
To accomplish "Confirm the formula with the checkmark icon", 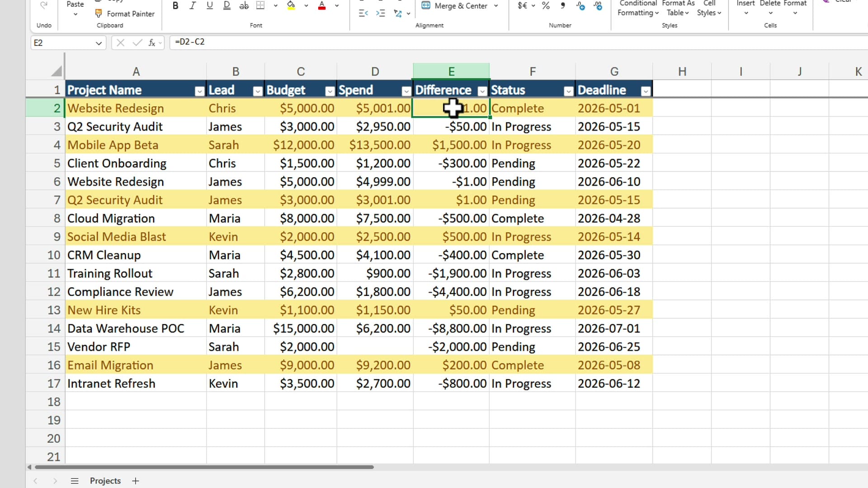I will coord(137,43).
